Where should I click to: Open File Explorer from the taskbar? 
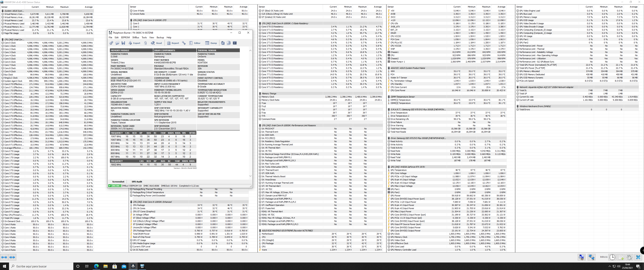click(x=106, y=266)
